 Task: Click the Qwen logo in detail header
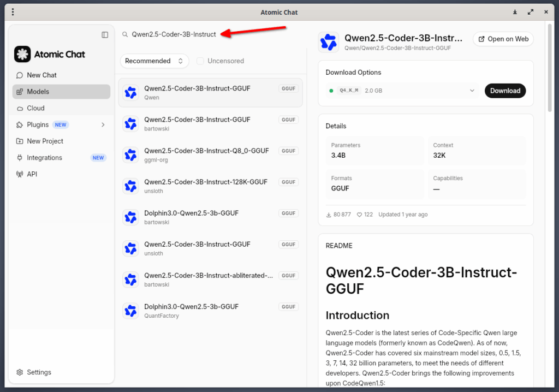click(328, 42)
